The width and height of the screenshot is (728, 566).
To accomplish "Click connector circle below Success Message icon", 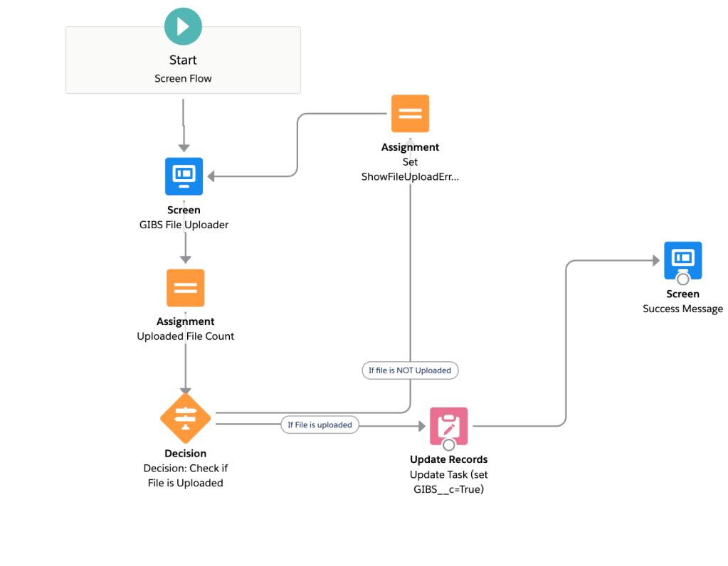I will (682, 279).
